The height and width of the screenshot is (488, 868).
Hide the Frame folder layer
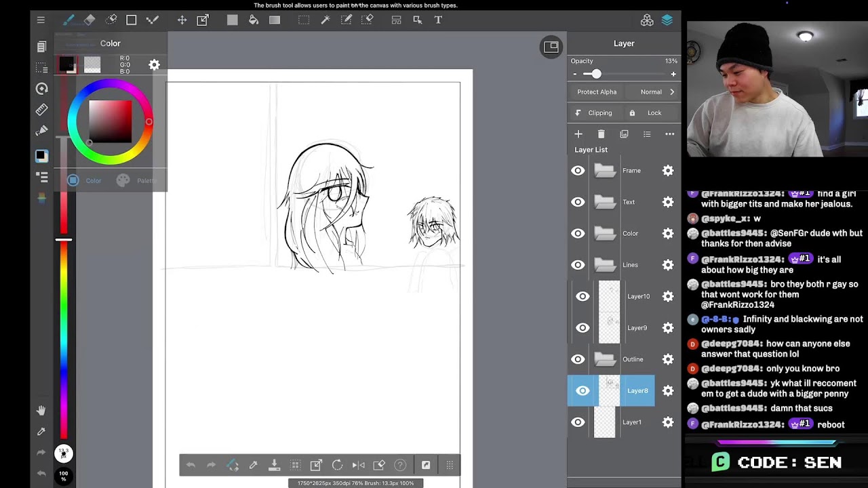[x=578, y=171]
